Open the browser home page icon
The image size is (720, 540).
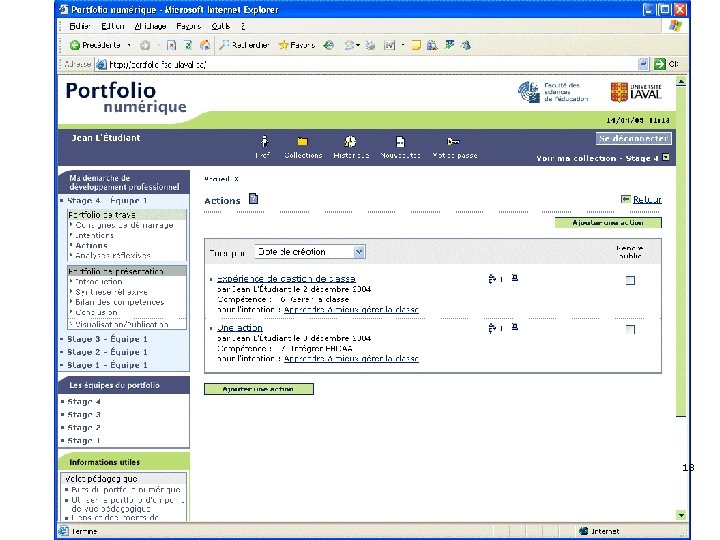pyautogui.click(x=205, y=45)
